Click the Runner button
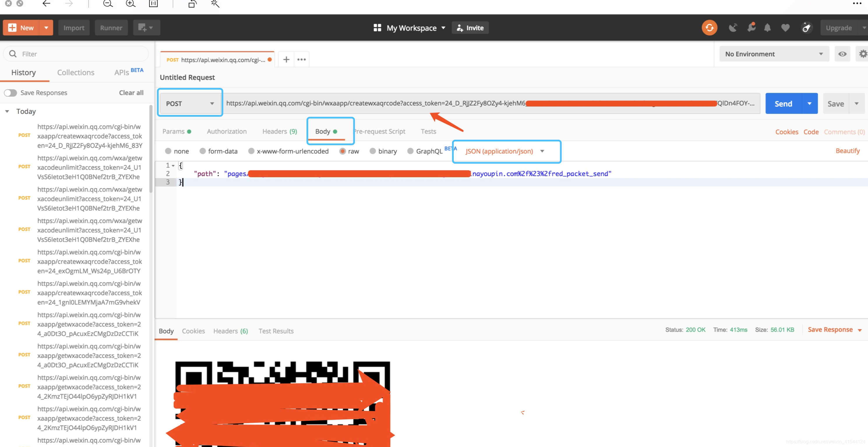Image resolution: width=868 pixels, height=447 pixels. 111,28
